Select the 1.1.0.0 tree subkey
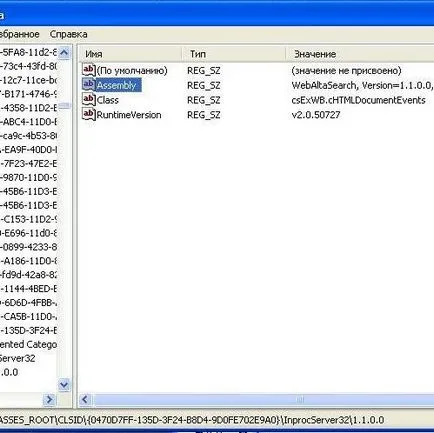Screen dimensions: 434x433 point(9,372)
